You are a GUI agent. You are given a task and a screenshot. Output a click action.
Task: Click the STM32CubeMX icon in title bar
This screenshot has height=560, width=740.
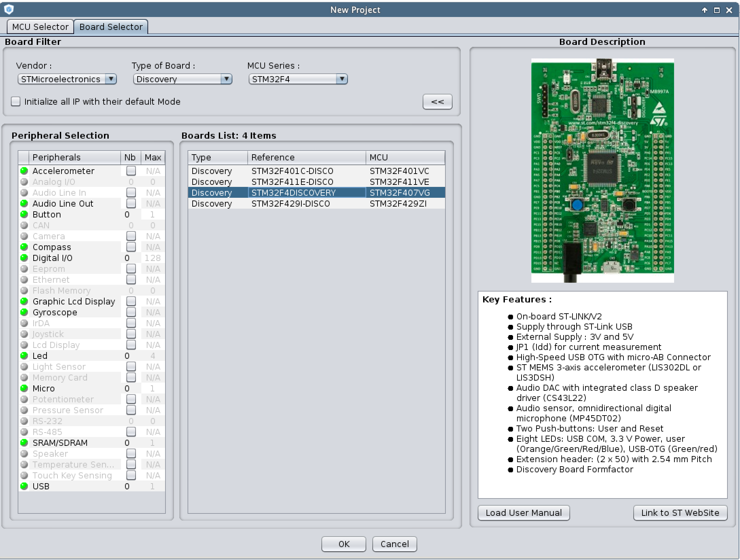[9, 10]
